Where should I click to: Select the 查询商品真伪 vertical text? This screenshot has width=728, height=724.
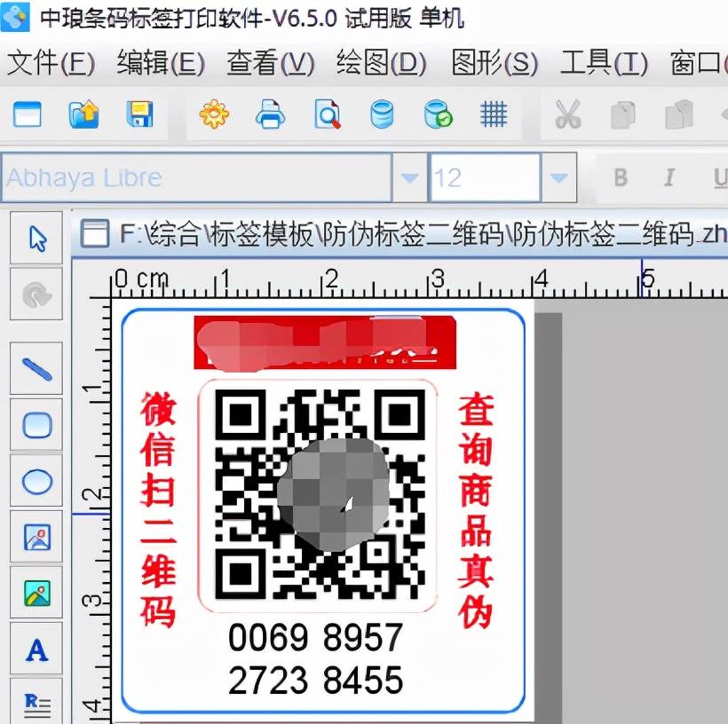pos(476,509)
